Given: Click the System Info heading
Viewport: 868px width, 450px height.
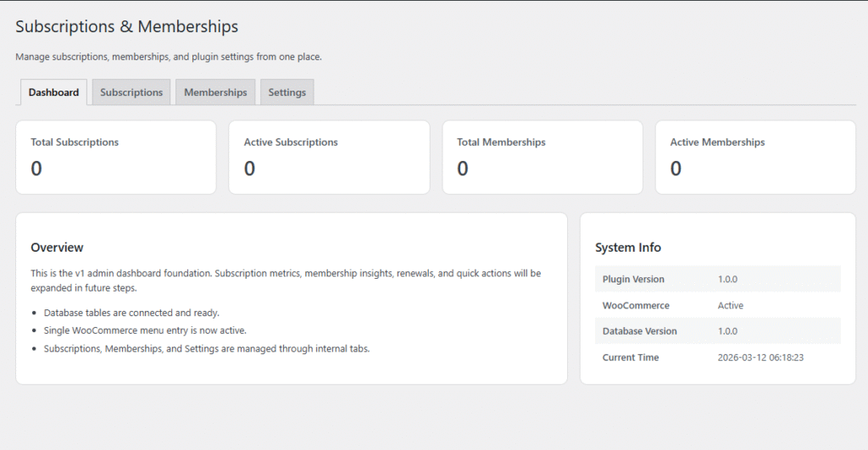Looking at the screenshot, I should [x=628, y=247].
